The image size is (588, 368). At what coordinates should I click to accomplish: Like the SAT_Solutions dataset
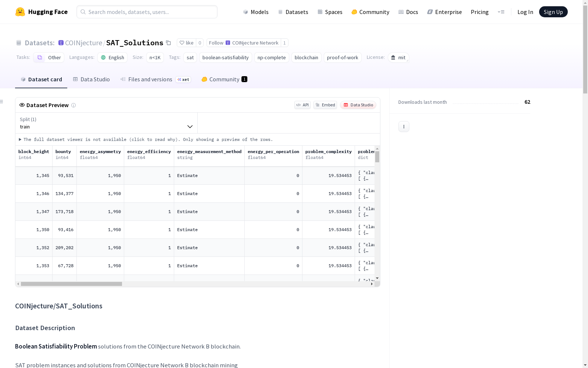click(187, 43)
